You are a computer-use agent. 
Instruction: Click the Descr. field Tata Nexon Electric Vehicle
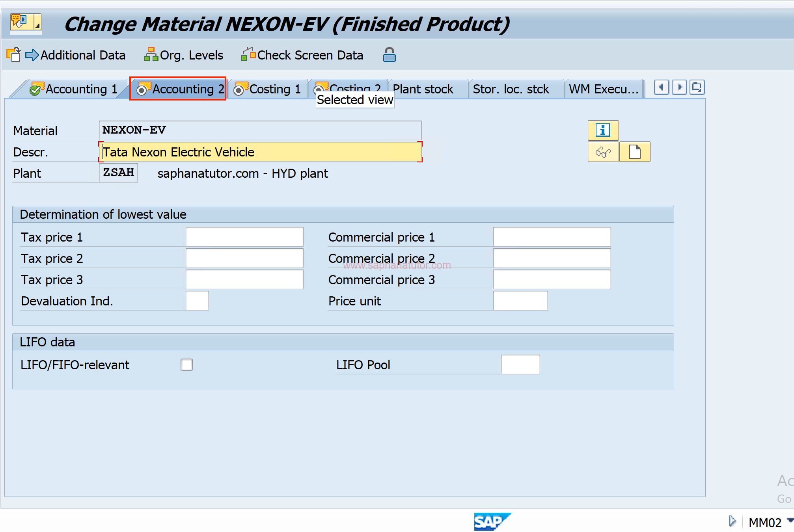click(x=260, y=152)
